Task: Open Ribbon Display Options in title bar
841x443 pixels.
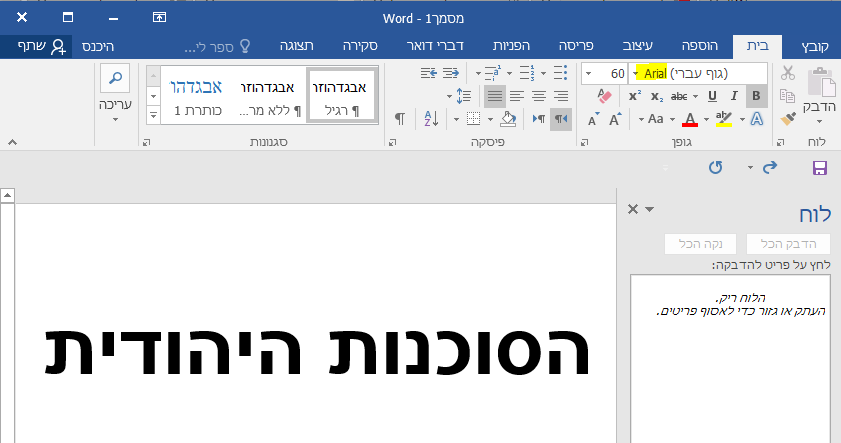Action: point(159,17)
